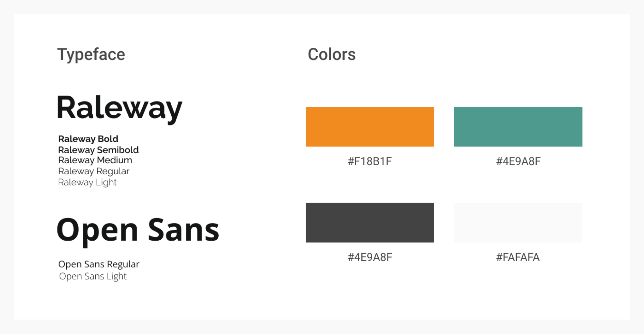This screenshot has height=334, width=644.
Task: Click the orange color swatch
Action: click(x=370, y=127)
